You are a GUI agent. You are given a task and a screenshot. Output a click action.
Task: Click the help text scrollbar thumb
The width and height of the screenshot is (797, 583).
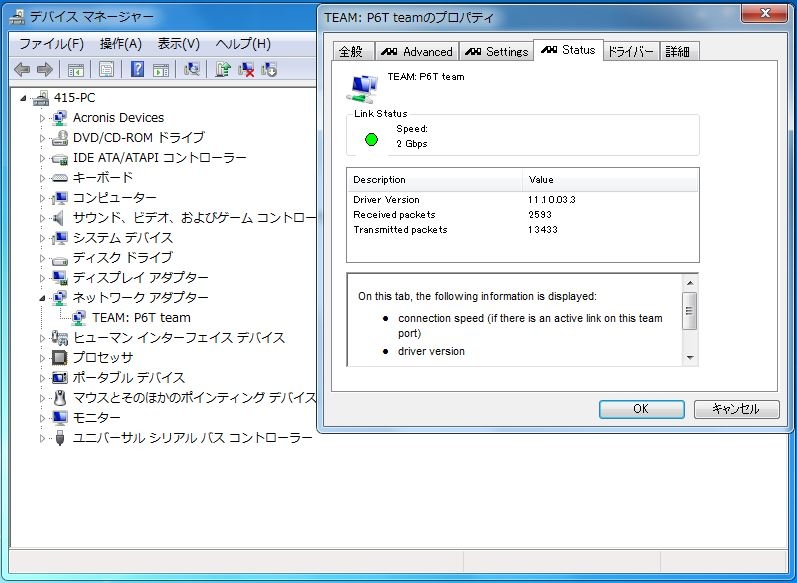click(x=690, y=311)
